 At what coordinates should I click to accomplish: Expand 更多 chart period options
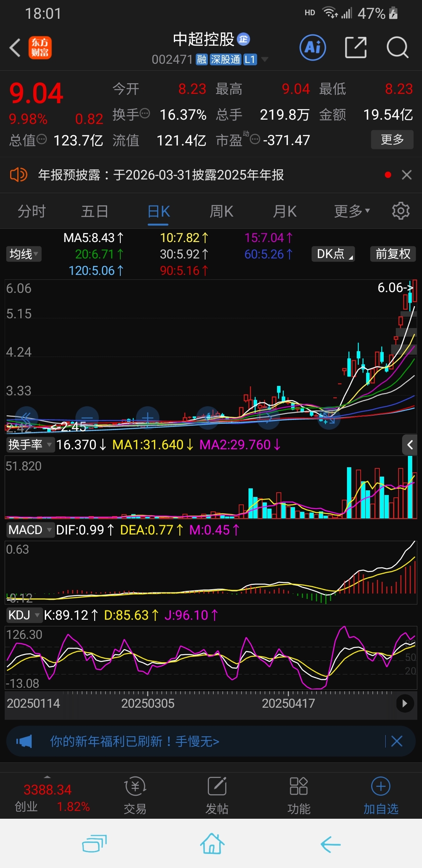[x=352, y=212]
